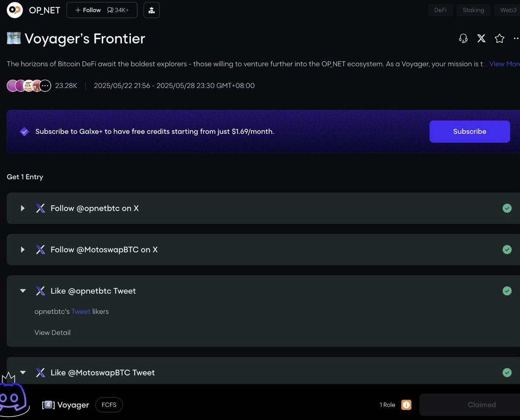
Task: Share the quest via the X icon
Action: point(481,39)
